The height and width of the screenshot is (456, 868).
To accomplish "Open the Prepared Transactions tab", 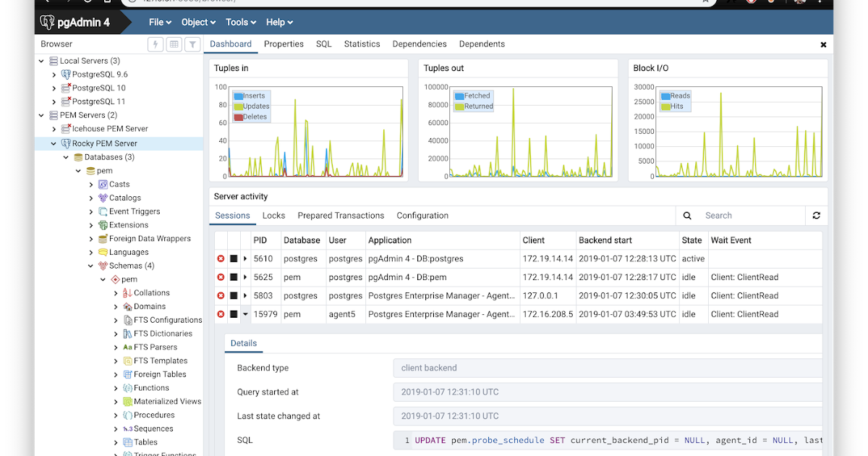I will (341, 216).
